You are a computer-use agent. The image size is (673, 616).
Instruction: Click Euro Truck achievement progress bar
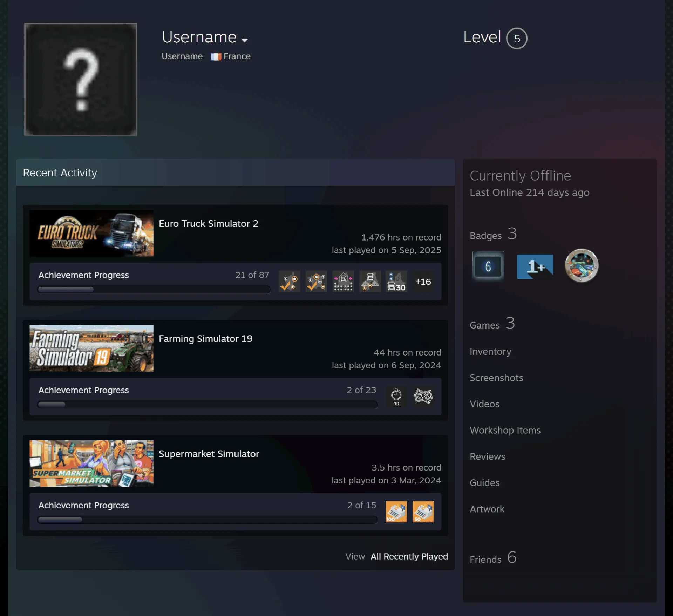point(154,290)
